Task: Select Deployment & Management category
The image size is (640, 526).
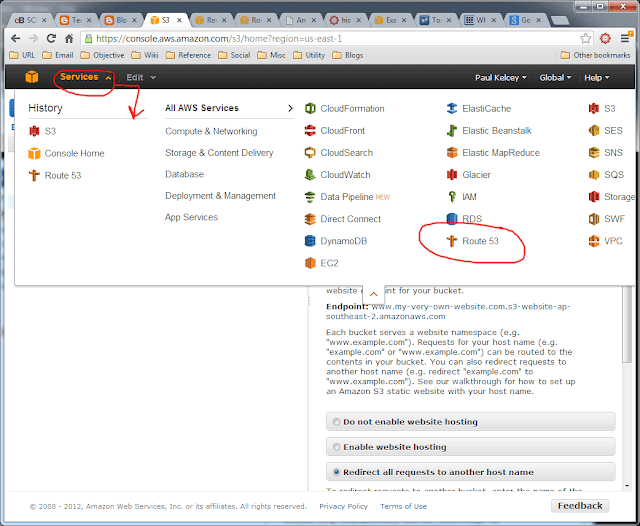Action: point(220,196)
